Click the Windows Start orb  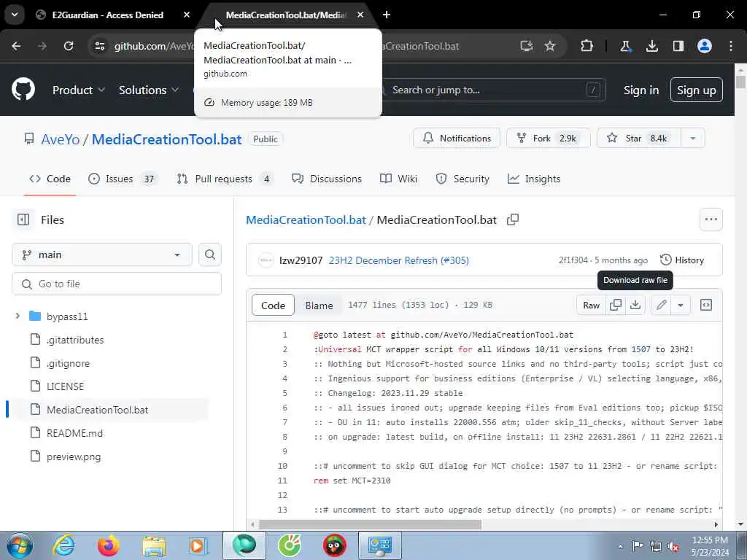20,545
